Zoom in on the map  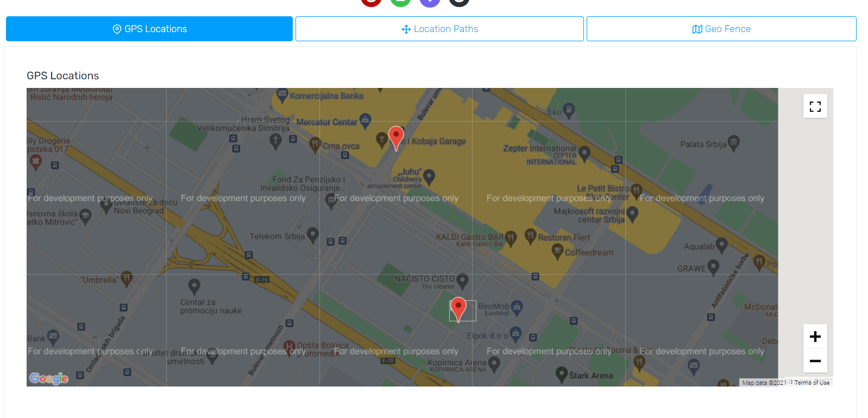tap(815, 337)
